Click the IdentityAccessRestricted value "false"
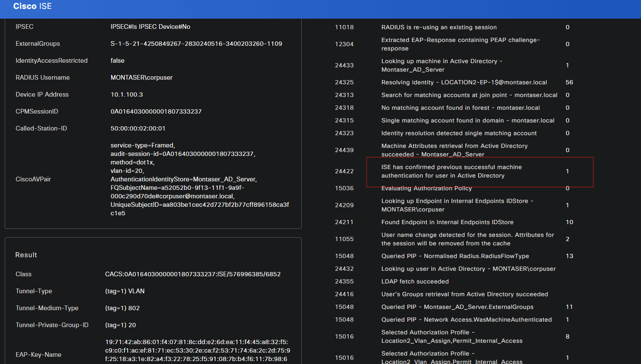The width and height of the screenshot is (641, 364). pos(118,61)
